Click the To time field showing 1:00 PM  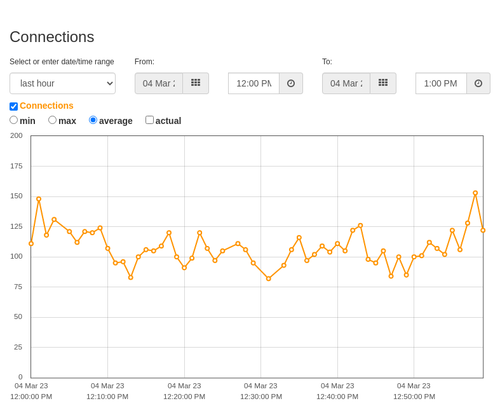pyautogui.click(x=441, y=83)
